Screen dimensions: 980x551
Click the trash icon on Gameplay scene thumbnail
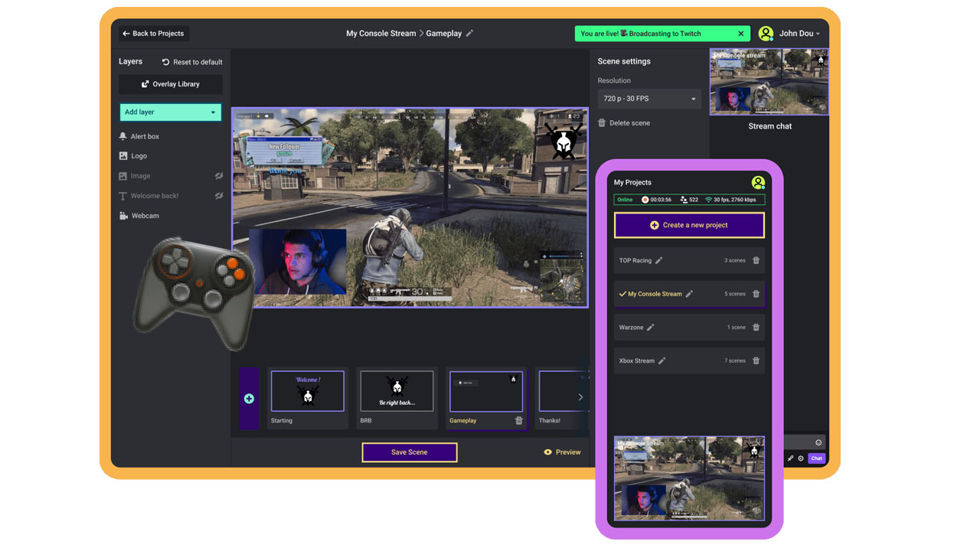point(518,420)
